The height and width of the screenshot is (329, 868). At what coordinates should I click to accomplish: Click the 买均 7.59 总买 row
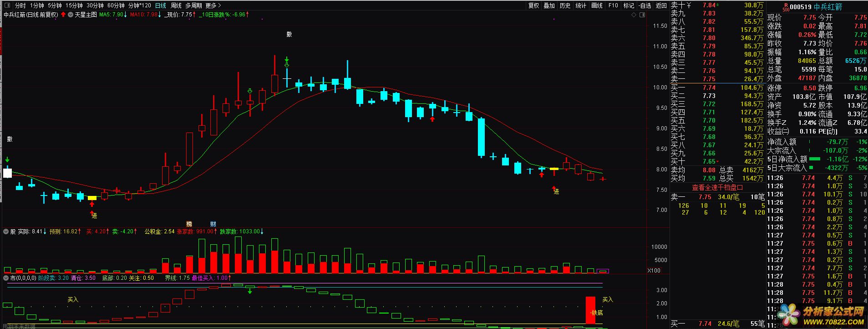[717, 178]
